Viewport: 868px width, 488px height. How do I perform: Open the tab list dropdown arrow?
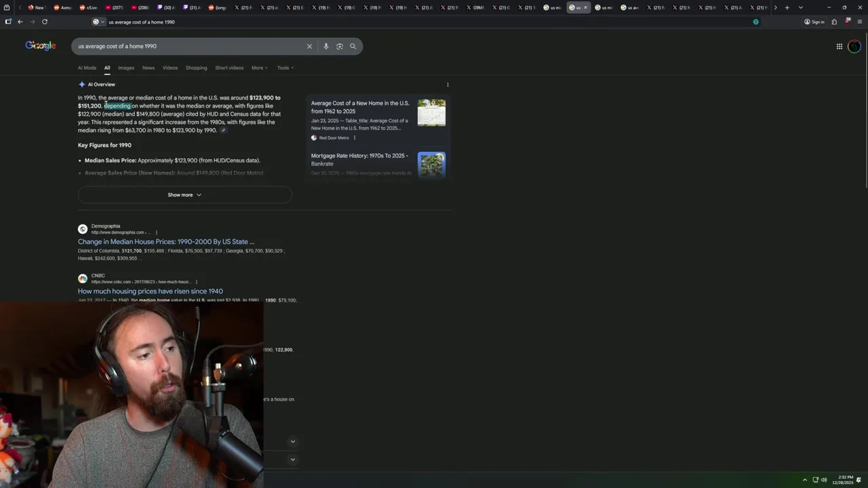coord(801,7)
